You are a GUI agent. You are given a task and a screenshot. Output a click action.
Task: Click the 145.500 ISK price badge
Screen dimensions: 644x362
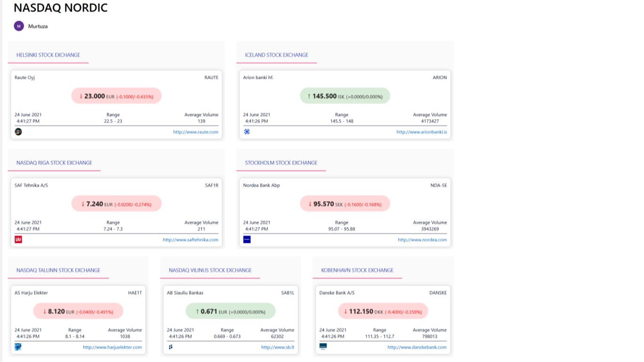tap(345, 96)
